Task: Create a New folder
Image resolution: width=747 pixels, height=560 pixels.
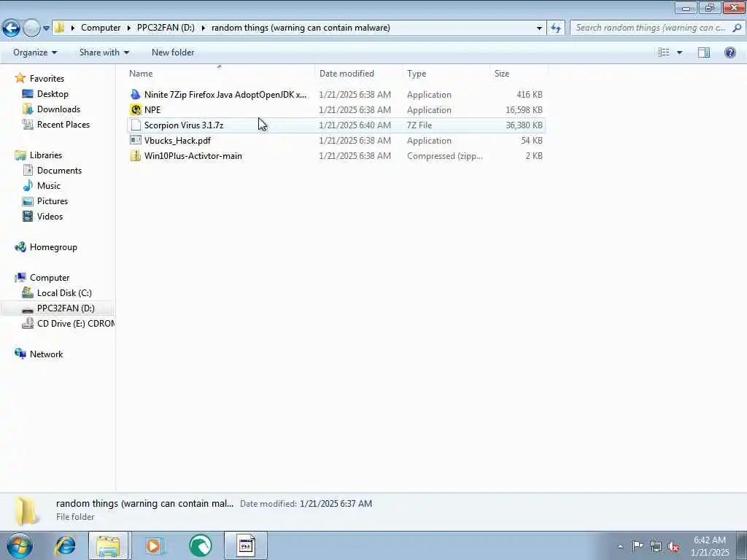Action: click(x=173, y=52)
